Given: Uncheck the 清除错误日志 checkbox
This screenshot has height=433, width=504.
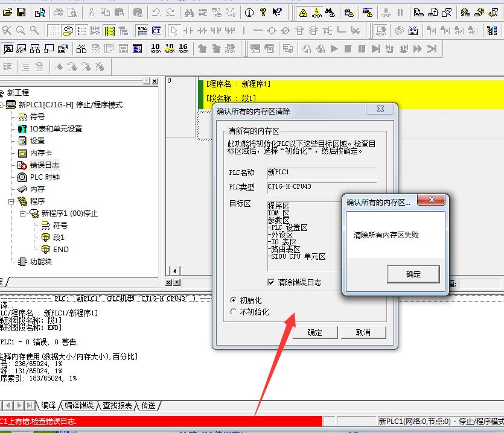Looking at the screenshot, I should coord(271,282).
